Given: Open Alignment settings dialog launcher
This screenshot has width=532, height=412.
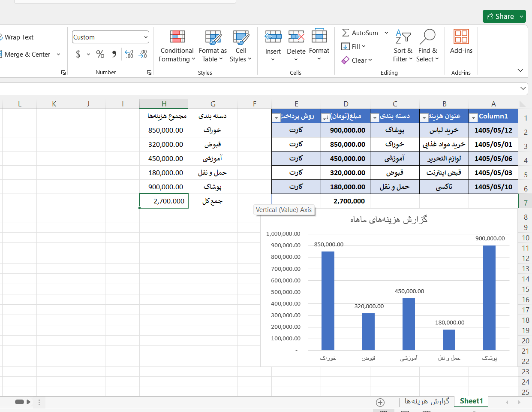Looking at the screenshot, I should coord(63,73).
